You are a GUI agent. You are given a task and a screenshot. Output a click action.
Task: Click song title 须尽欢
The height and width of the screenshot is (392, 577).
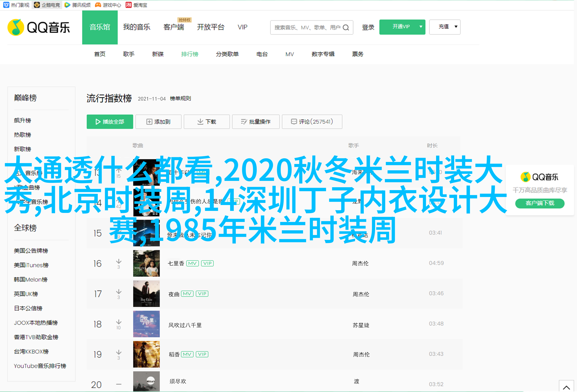pos(178,381)
